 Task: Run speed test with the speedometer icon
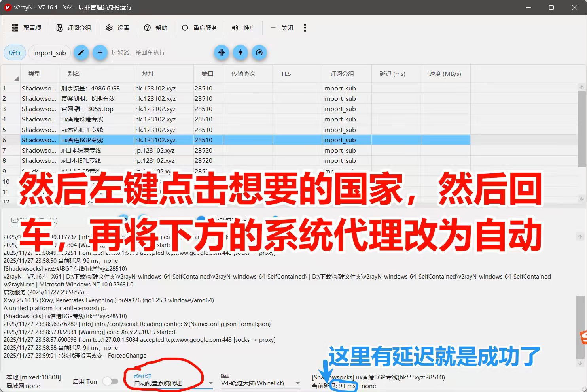(x=259, y=53)
